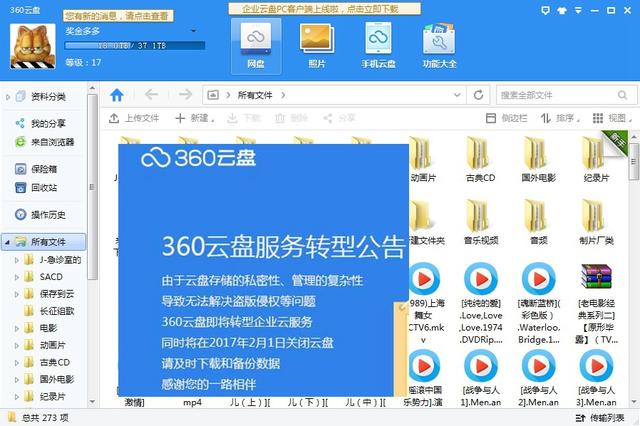Switch to the 照片 photos tab
This screenshot has width=640, height=426.
pos(317,46)
